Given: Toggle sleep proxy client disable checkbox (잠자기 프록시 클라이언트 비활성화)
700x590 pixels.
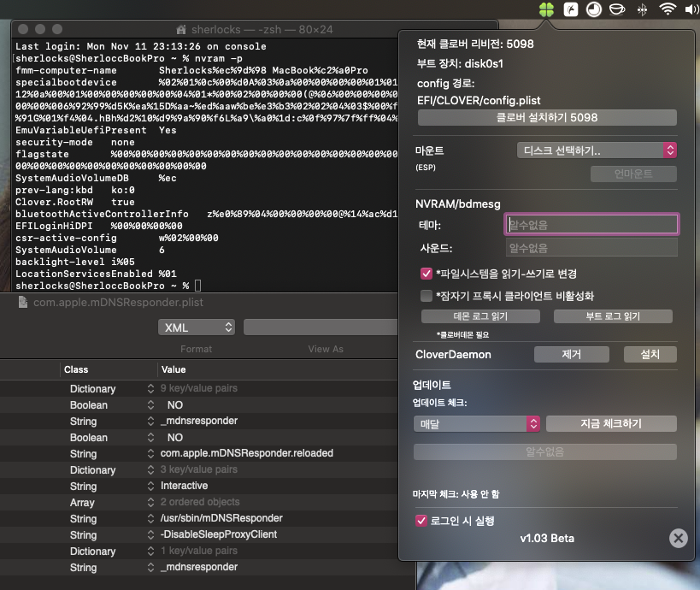Looking at the screenshot, I should [426, 296].
